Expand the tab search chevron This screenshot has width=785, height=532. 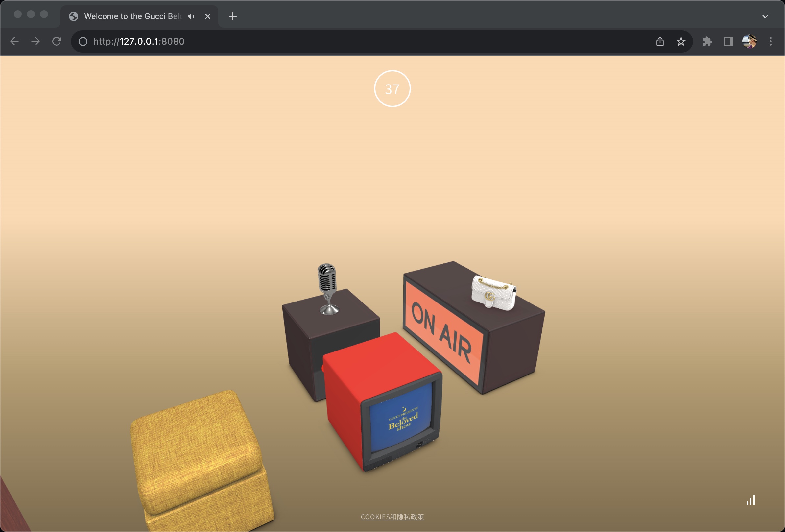coord(765,16)
